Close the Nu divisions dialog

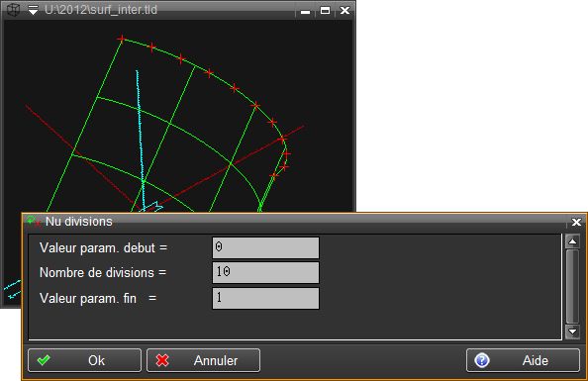576,222
